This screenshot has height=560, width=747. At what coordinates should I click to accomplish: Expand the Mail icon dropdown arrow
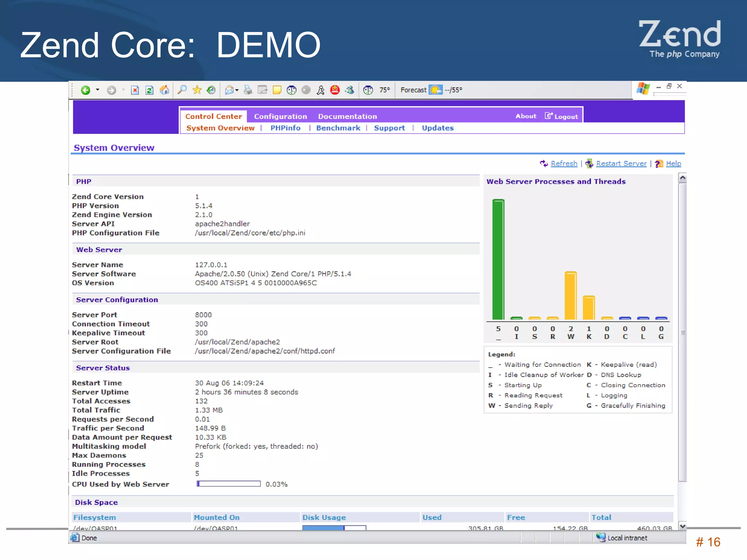click(x=237, y=90)
